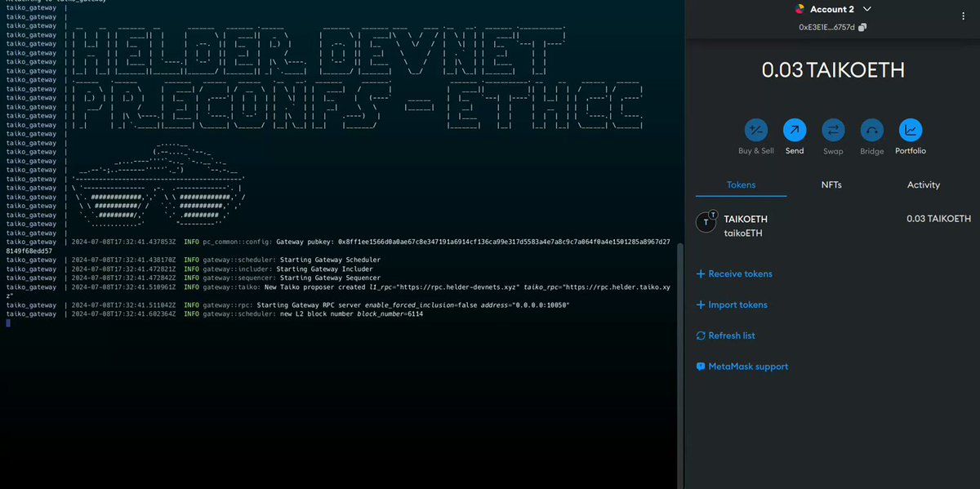Expand the Account 2 dropdown chevron

pyautogui.click(x=867, y=9)
